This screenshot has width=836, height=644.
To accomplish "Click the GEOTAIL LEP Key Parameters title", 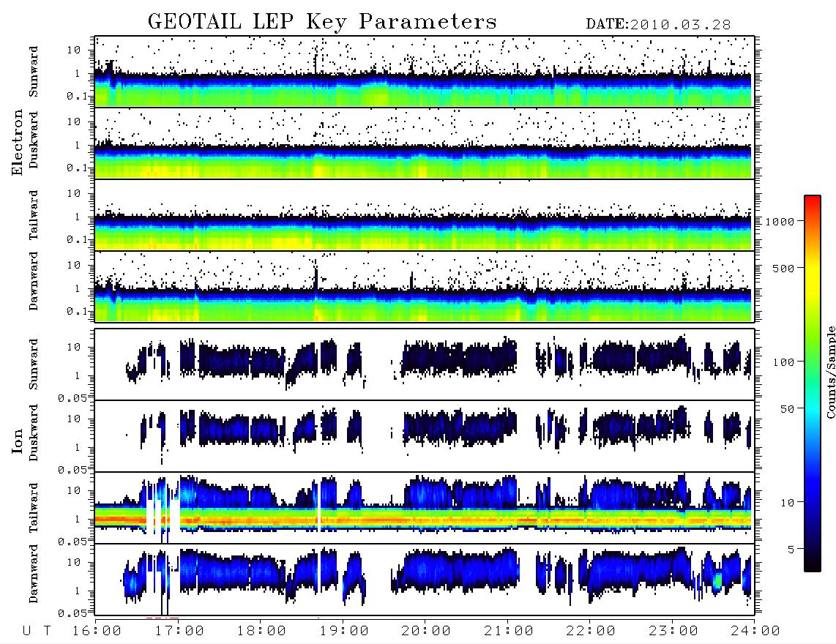I will 322,22.
